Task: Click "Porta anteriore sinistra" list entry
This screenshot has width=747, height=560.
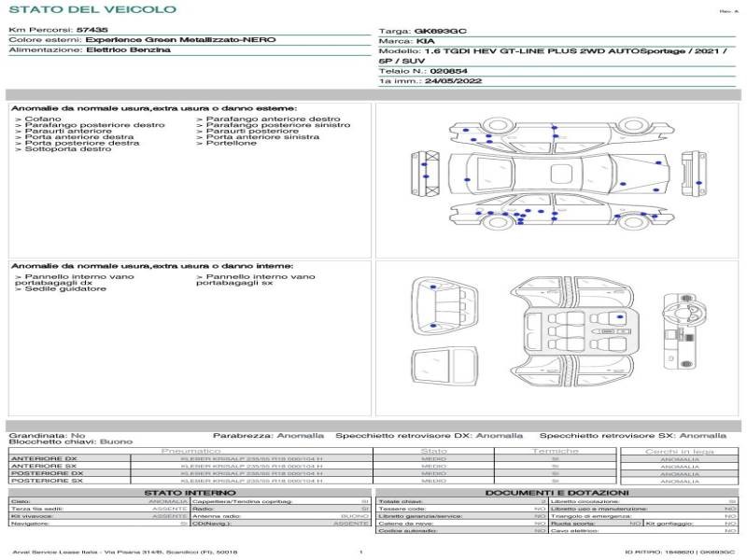Action: [x=262, y=137]
